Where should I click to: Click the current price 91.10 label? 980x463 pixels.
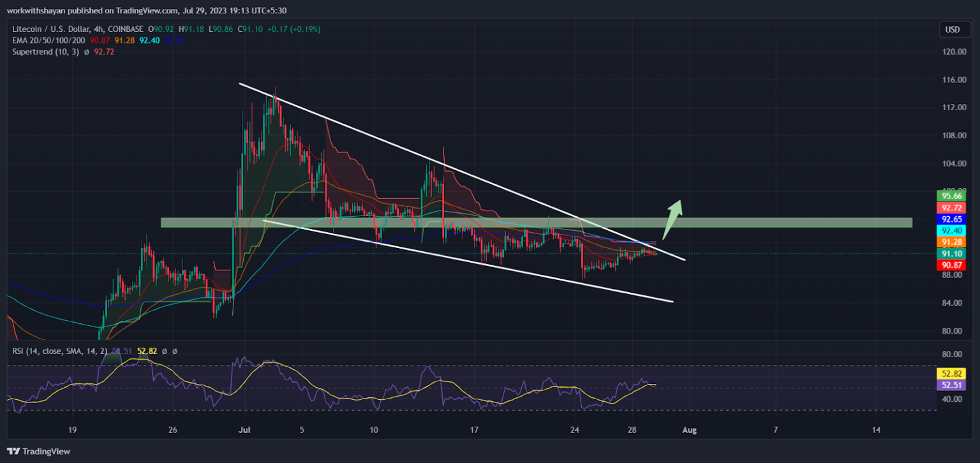(x=949, y=254)
